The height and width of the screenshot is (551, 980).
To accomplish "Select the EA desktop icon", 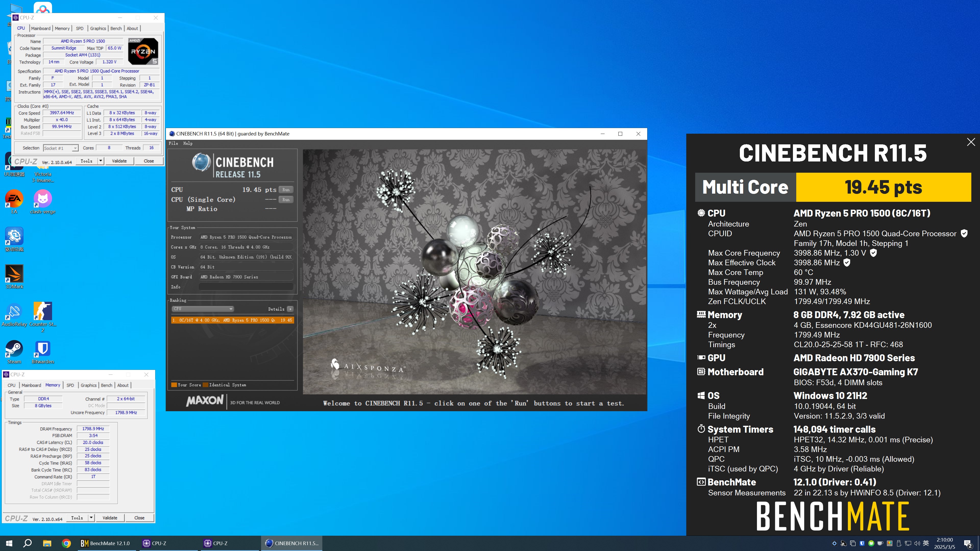I will (x=14, y=202).
